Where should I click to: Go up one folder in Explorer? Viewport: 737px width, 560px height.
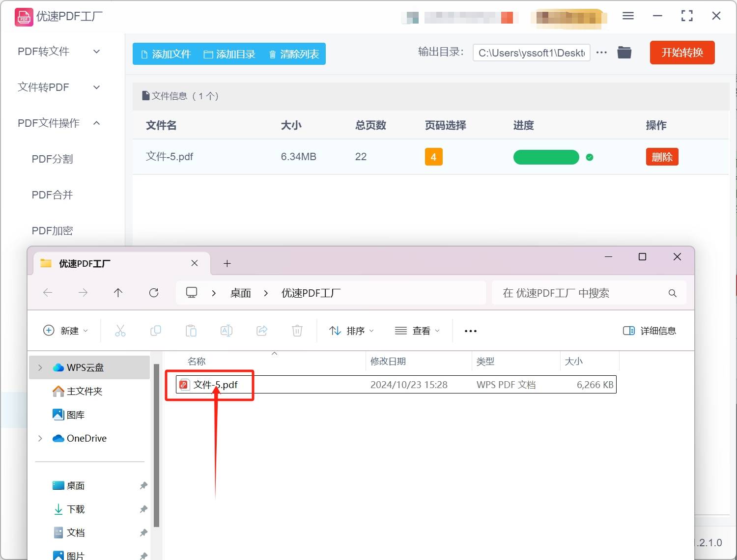point(118,293)
